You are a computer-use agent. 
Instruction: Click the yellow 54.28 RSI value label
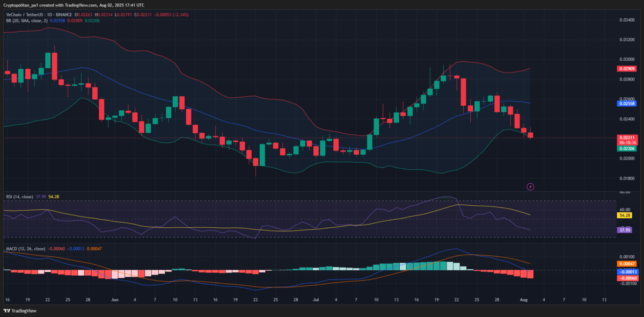625,215
